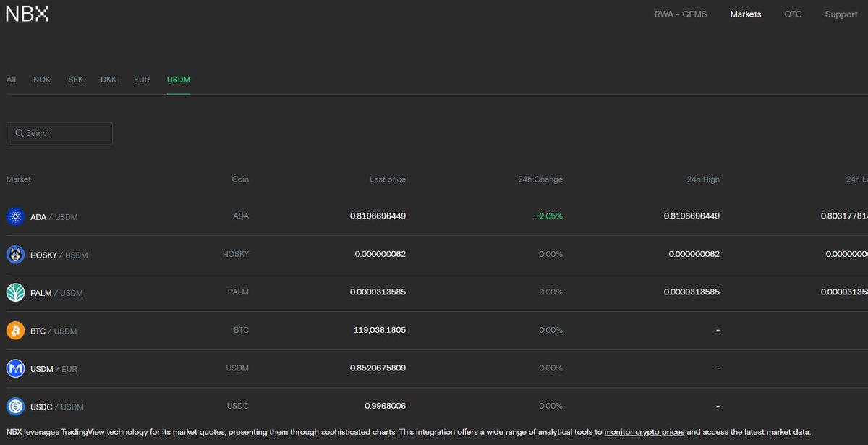Click BTC row 0.00% change
Screen dimensions: 868x445
click(550, 330)
